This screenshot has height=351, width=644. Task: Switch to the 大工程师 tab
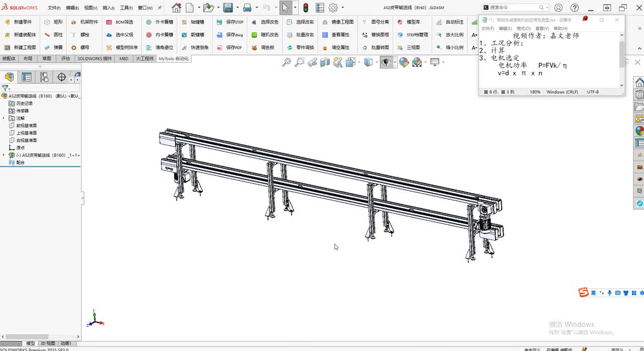point(145,59)
